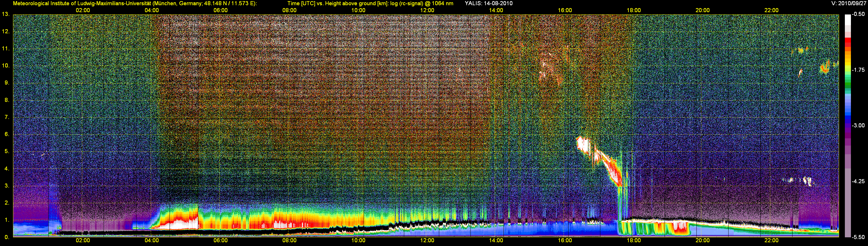The width and height of the screenshot is (868, 246).
Task: Click the '10.' height axis label
Action: point(5,65)
